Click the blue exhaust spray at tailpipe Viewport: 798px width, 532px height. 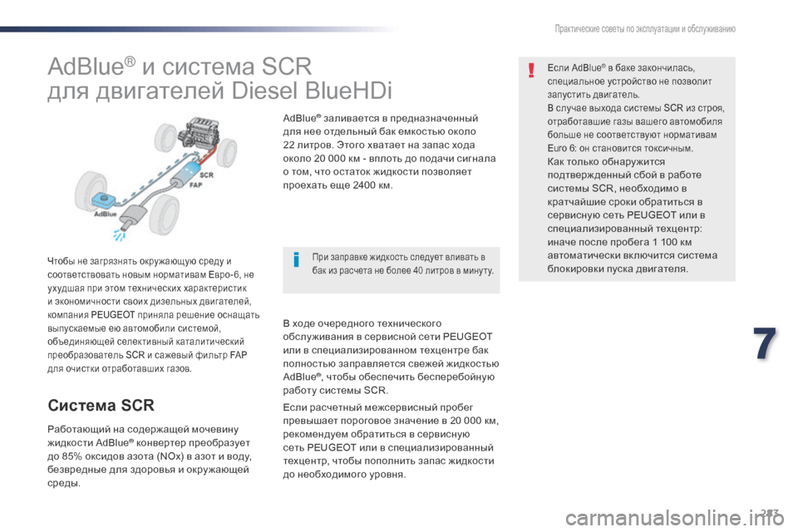[119, 236]
